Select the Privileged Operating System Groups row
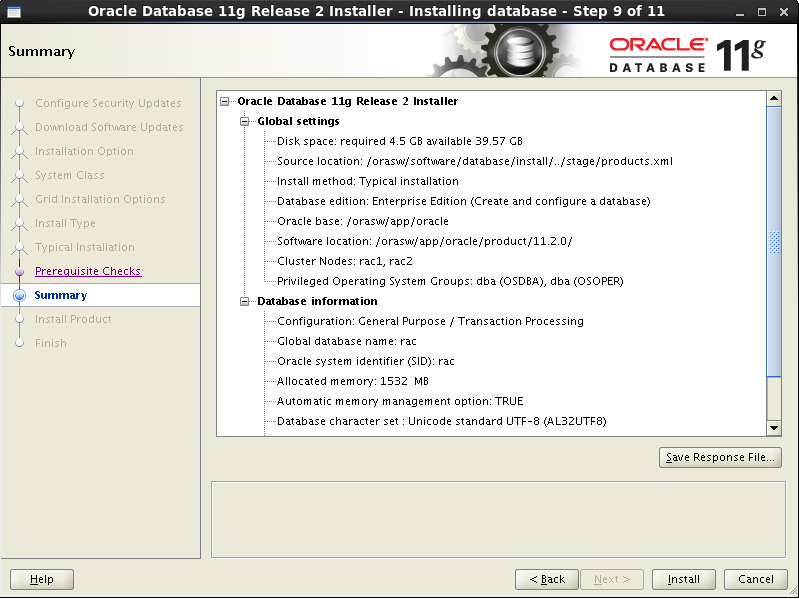 pos(450,281)
